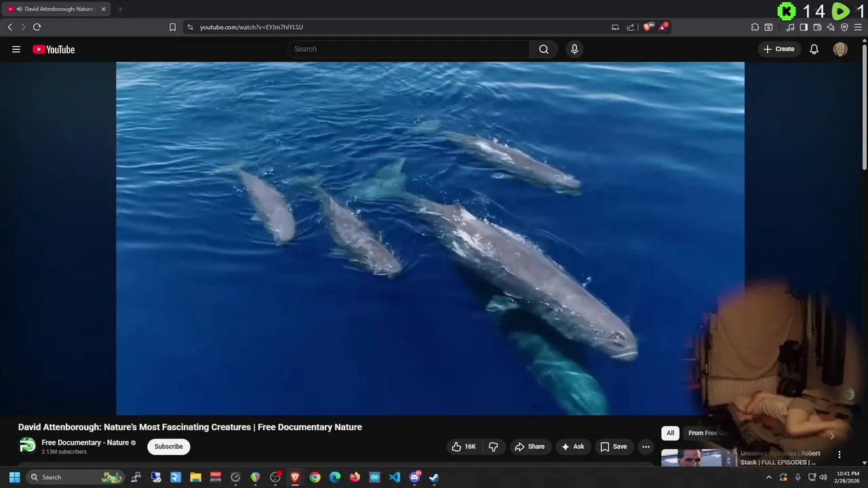868x488 pixels.
Task: Open Firefox from the taskbar
Action: pos(355,477)
